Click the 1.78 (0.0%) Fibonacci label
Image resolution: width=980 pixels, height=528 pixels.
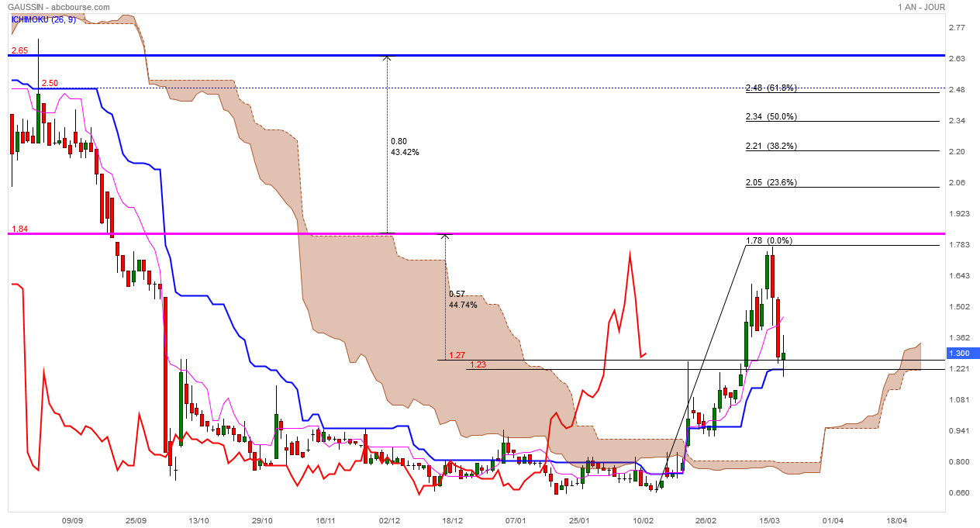tap(768, 241)
